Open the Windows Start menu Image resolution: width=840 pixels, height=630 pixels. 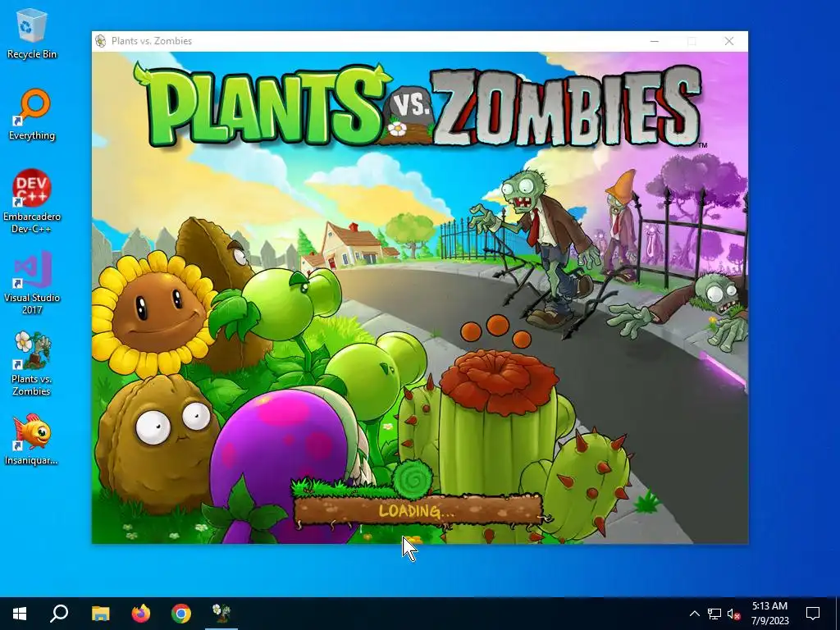click(20, 614)
